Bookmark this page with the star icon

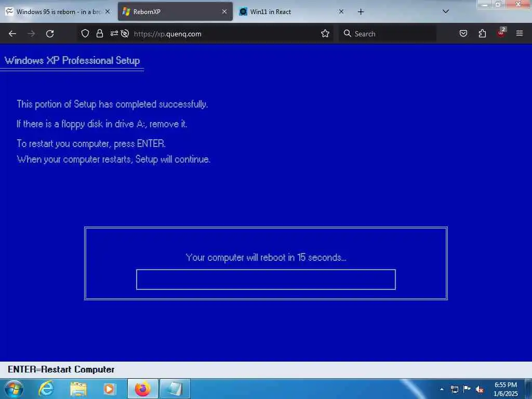coord(325,34)
